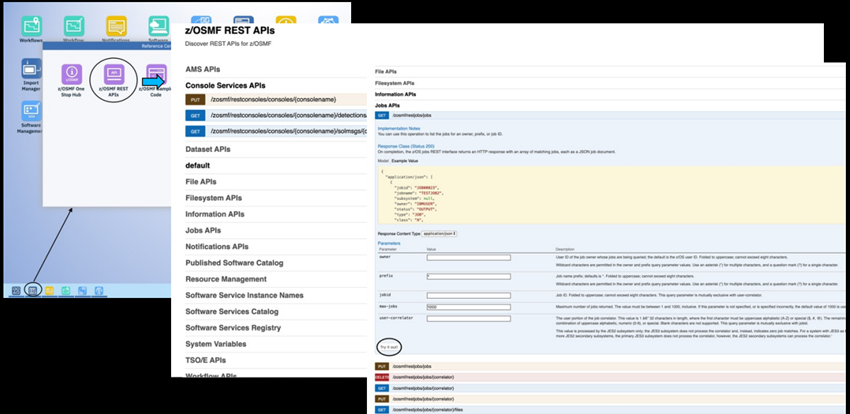
Task: Expand the AMS APIs section
Action: pos(203,69)
